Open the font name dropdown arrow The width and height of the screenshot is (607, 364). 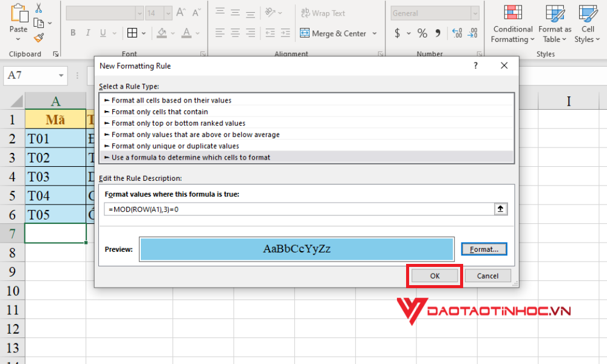pos(140,13)
